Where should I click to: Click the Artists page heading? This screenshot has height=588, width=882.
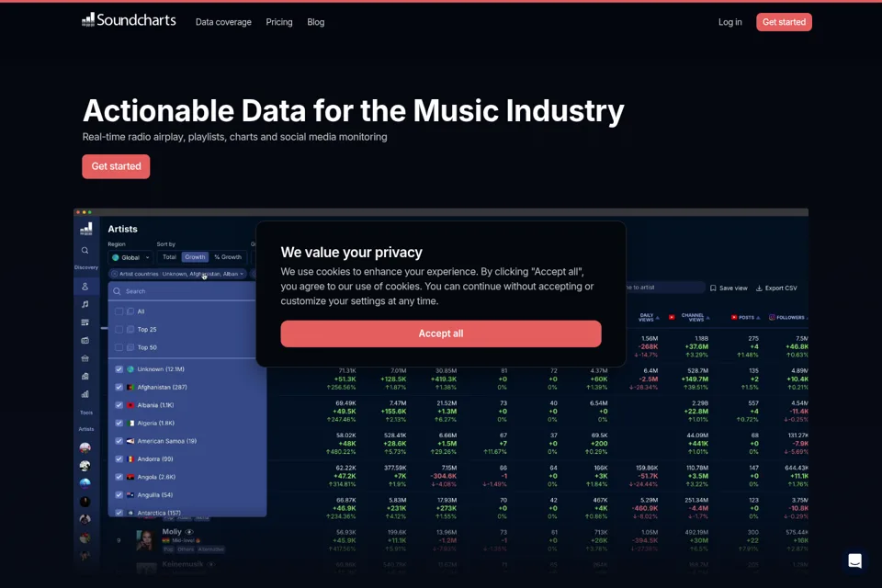coord(122,229)
